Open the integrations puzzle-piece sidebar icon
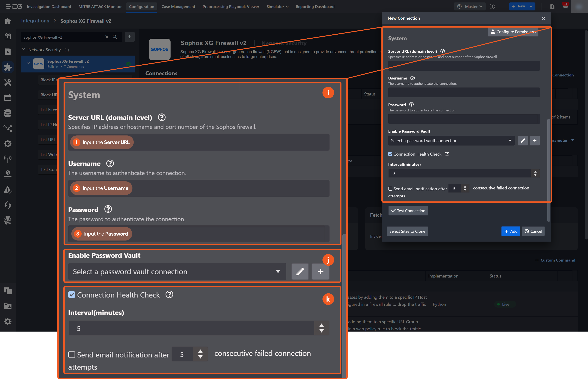 8,67
